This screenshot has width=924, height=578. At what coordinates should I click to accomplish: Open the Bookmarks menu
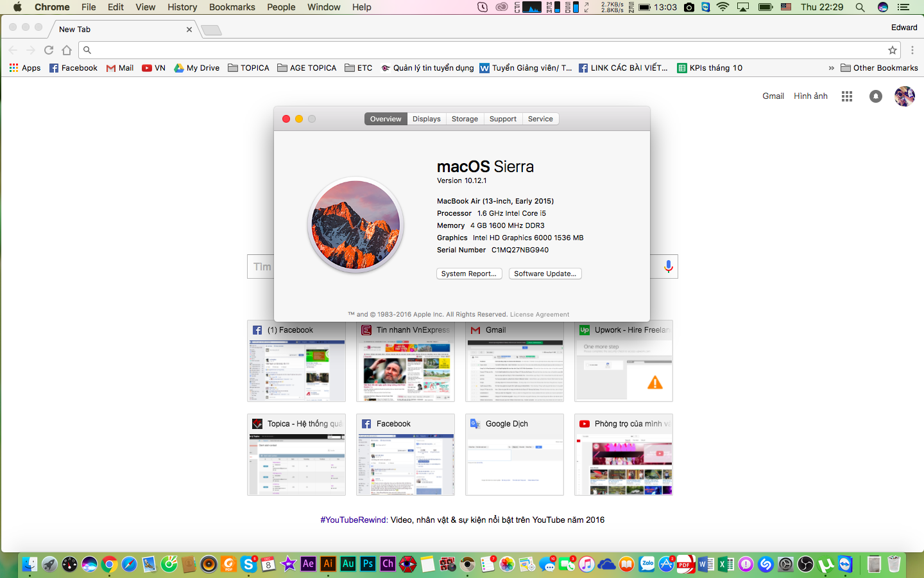[x=232, y=7]
